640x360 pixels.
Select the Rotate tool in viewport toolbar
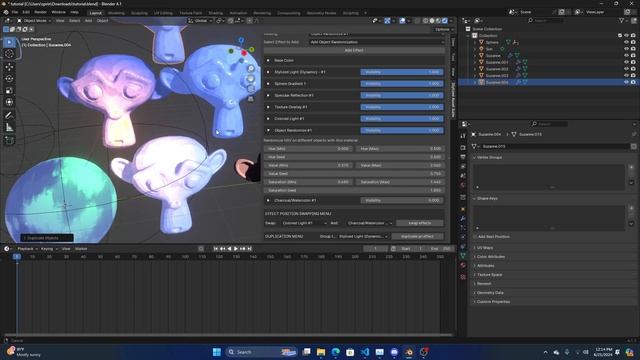point(9,78)
